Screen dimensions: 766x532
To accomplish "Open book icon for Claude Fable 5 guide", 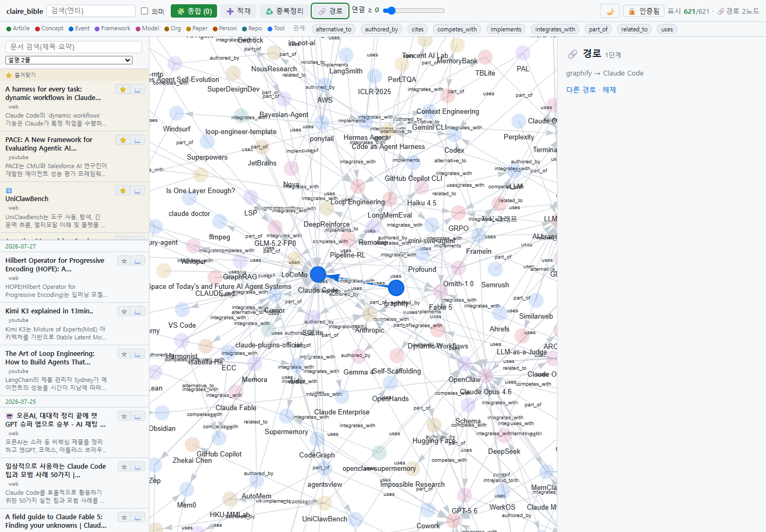I will click(137, 517).
